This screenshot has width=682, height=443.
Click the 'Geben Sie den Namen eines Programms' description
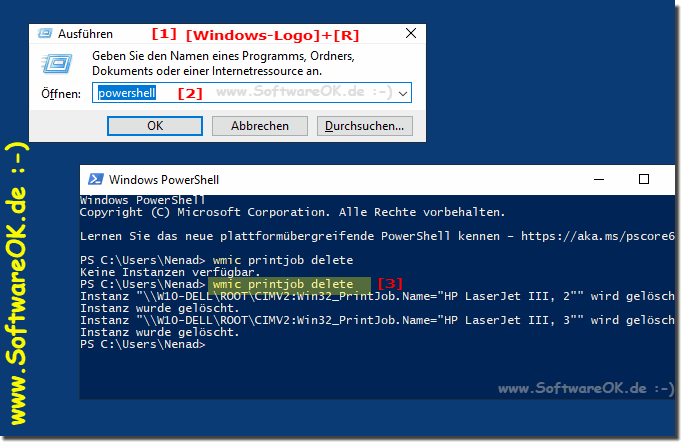223,63
